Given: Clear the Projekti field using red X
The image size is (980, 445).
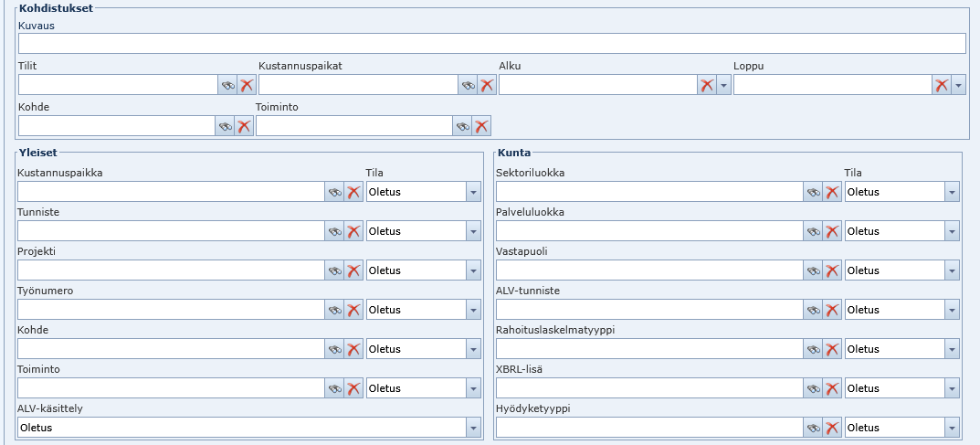Looking at the screenshot, I should (x=353, y=270).
